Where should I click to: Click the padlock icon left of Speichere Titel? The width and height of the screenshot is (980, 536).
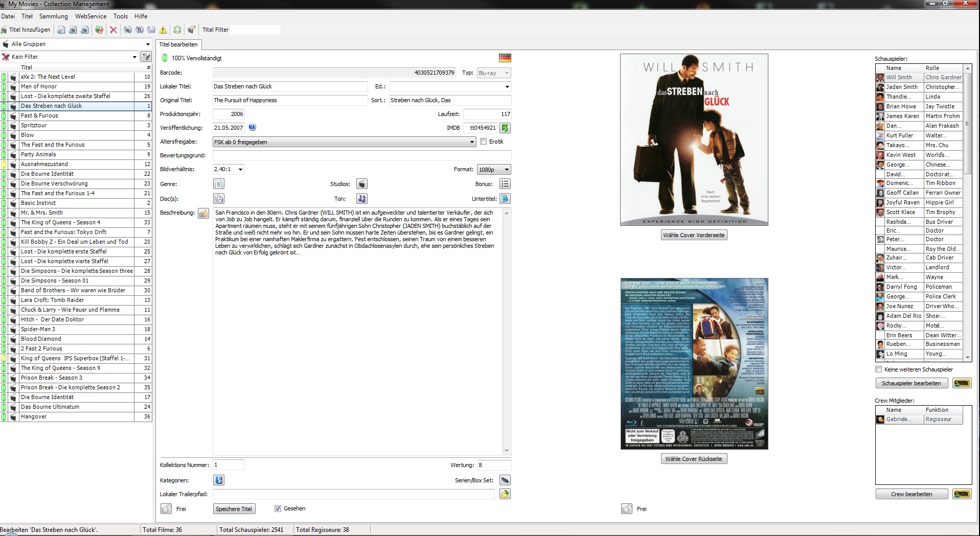coord(166,509)
